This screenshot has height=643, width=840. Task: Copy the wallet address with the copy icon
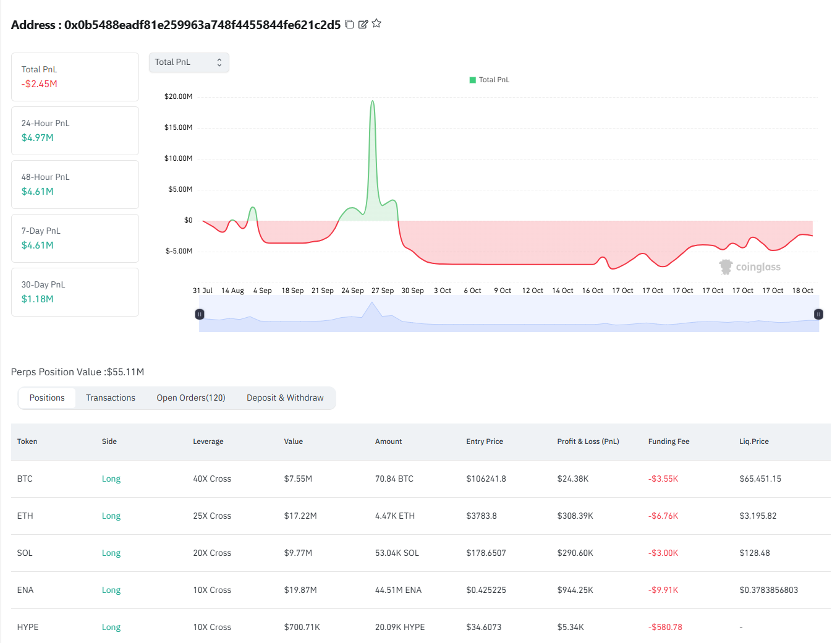(349, 24)
